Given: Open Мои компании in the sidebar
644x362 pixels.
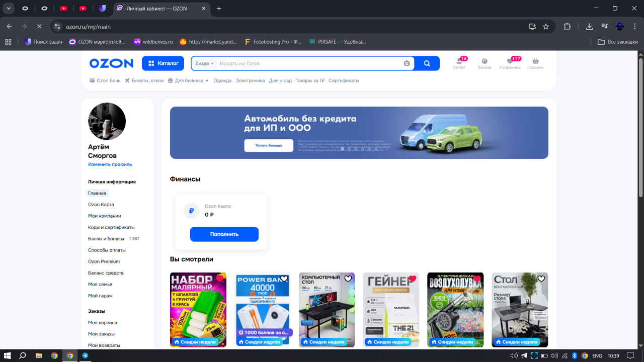Looking at the screenshot, I should (105, 216).
